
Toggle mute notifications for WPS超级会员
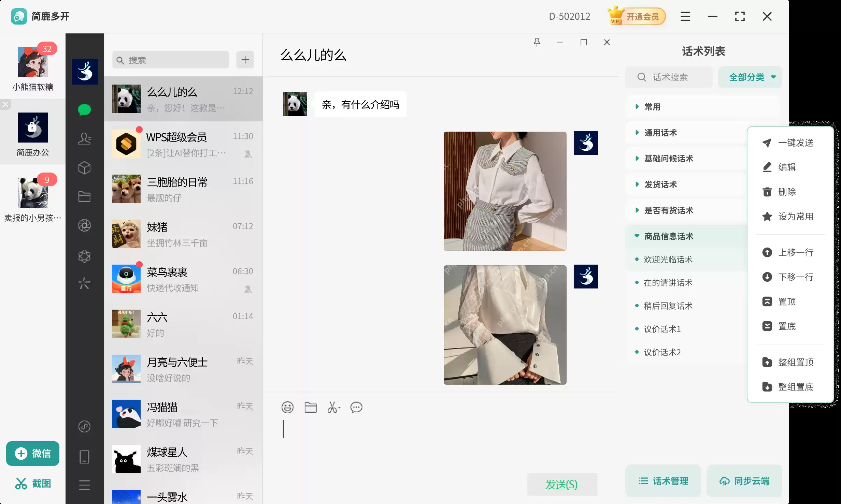coord(248,154)
